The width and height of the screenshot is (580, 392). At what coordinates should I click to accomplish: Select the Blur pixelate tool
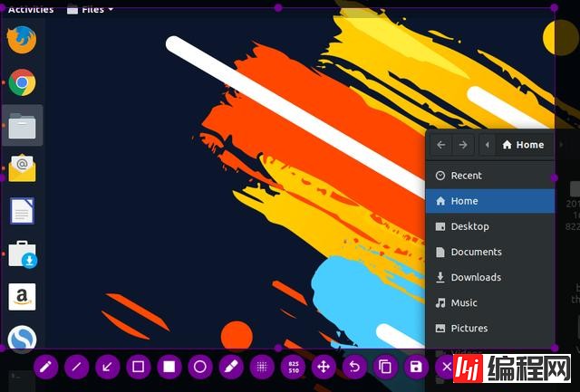pyautogui.click(x=262, y=367)
